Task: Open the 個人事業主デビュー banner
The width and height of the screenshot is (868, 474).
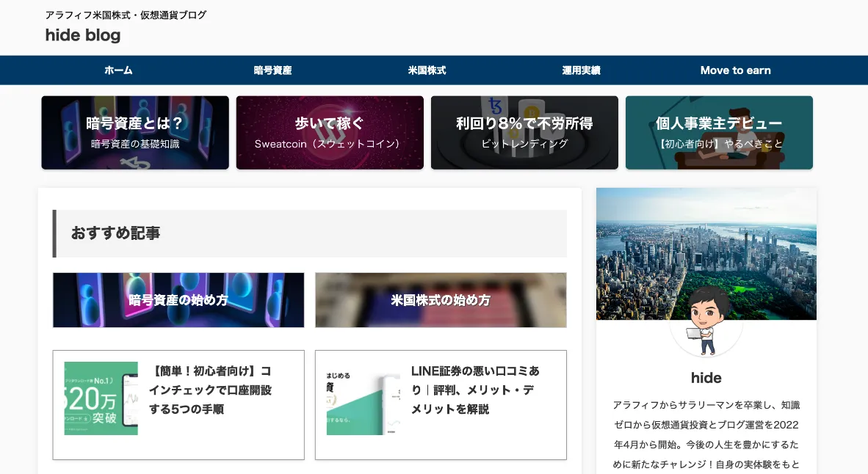Action: 719,133
